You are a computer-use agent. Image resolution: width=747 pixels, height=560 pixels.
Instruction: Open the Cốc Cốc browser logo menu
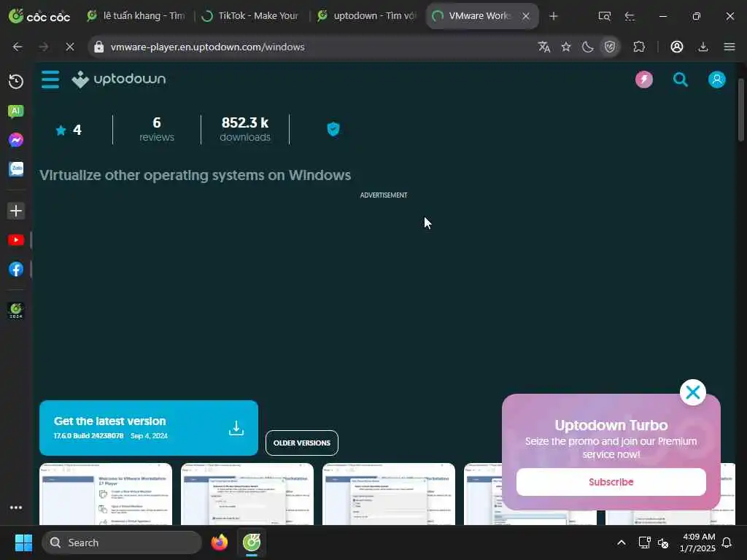click(x=39, y=16)
